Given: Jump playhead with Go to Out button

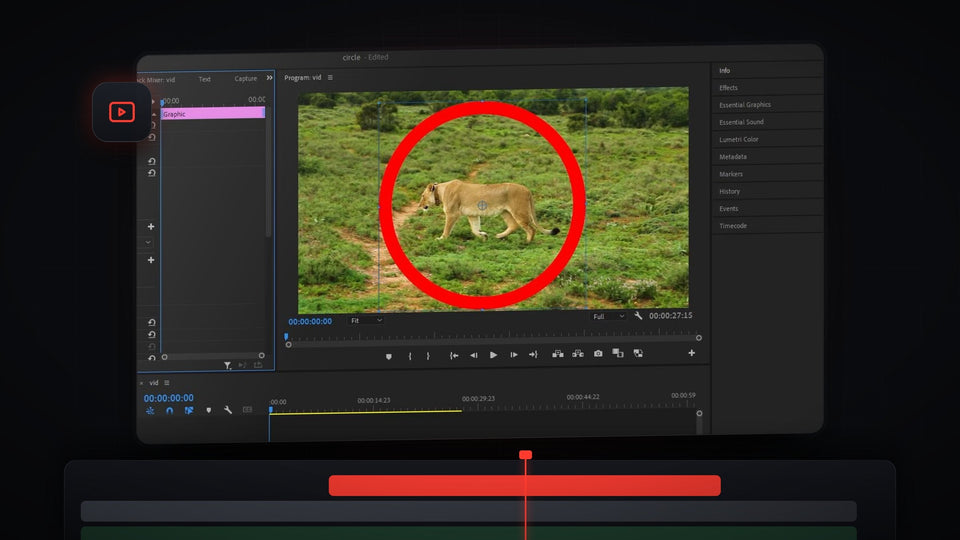Looking at the screenshot, I should (x=533, y=354).
